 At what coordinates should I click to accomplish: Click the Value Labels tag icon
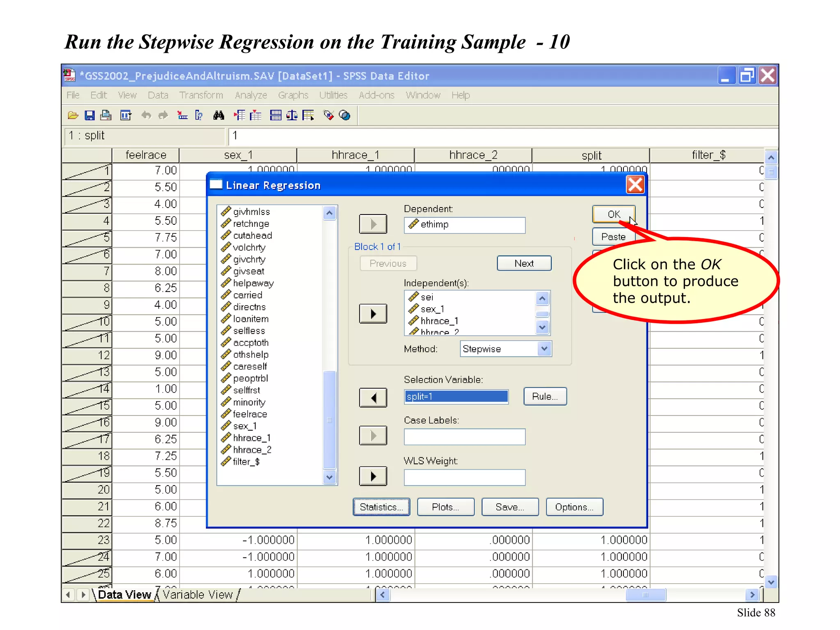[x=329, y=116]
